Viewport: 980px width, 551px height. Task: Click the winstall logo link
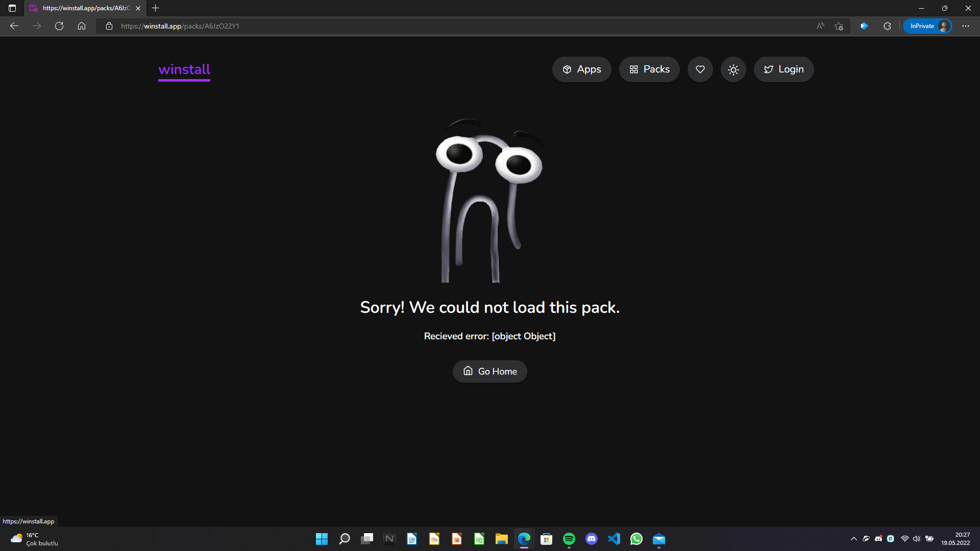[x=184, y=69]
